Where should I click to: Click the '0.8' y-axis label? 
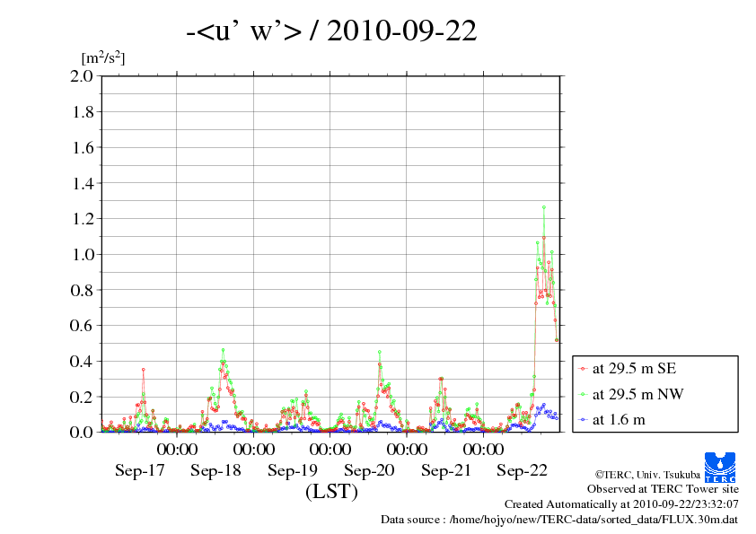pyautogui.click(x=82, y=290)
